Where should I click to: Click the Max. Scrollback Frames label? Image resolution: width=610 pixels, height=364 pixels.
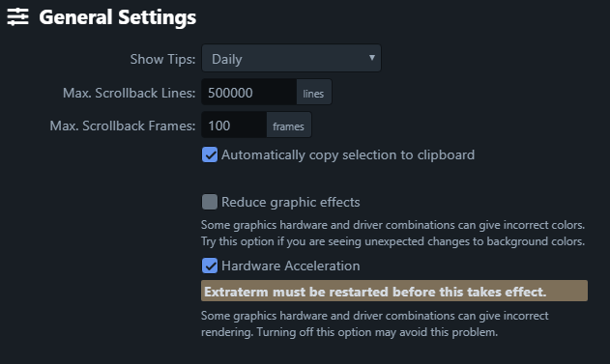[123, 126]
